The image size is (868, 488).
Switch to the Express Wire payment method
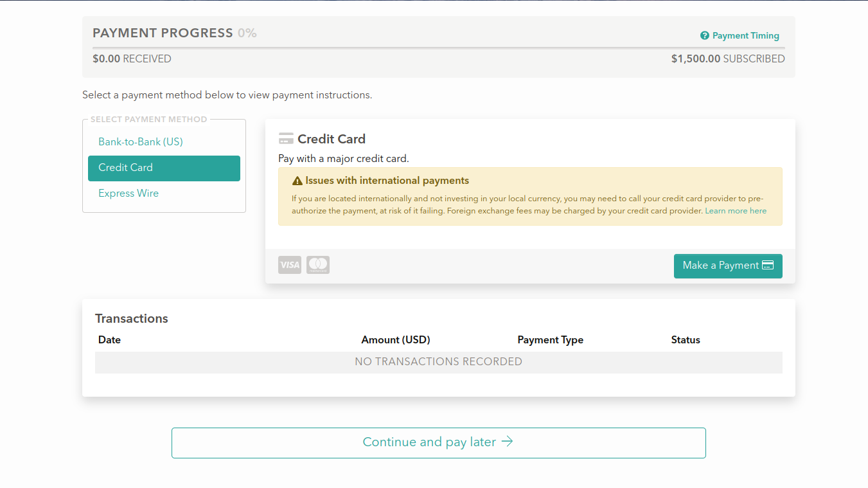128,193
